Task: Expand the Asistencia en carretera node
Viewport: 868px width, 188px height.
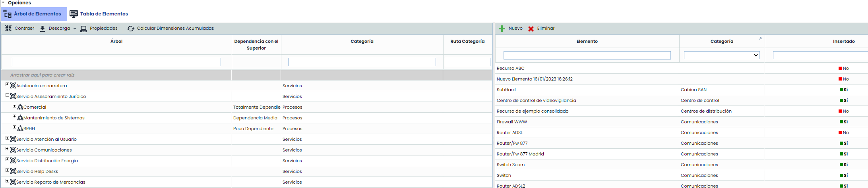Action: pyautogui.click(x=7, y=84)
